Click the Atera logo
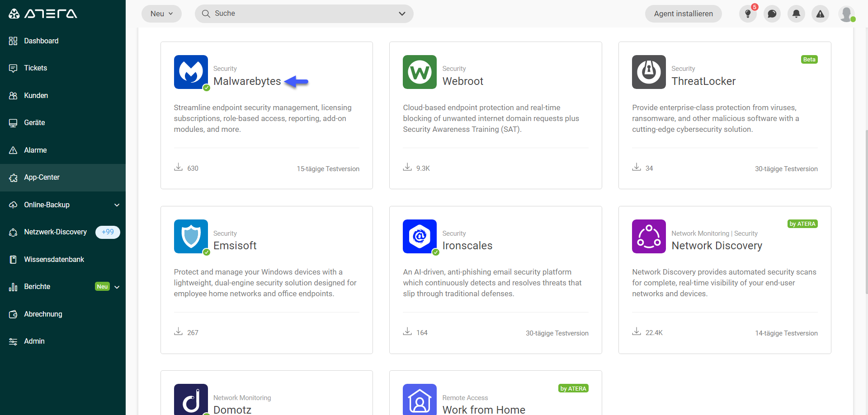Viewport: 868px width, 415px height. (43, 14)
